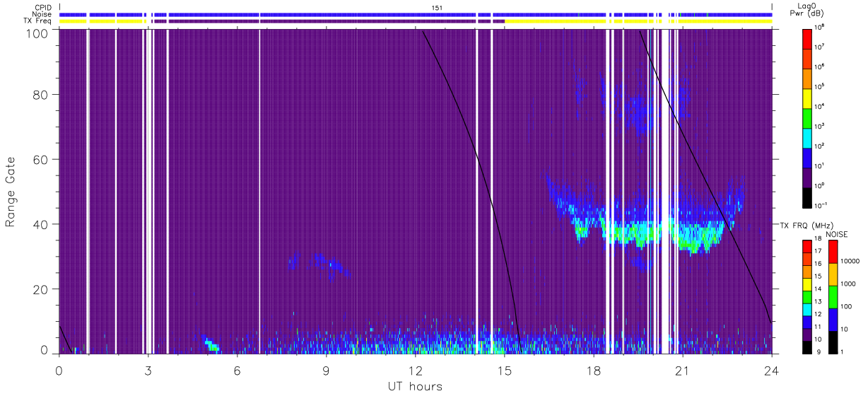The image size is (868, 401).
Task: Select the yellow 14–15 MHz frequency swatch
Action: point(807,284)
